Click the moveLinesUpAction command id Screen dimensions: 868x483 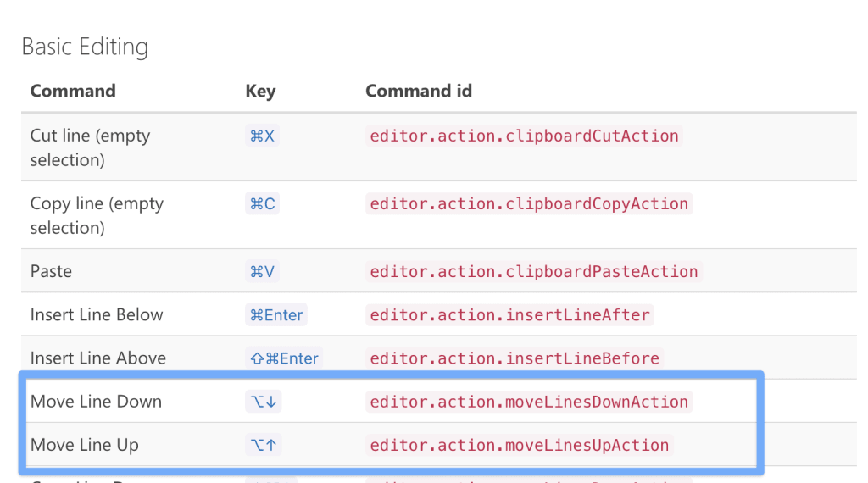519,445
